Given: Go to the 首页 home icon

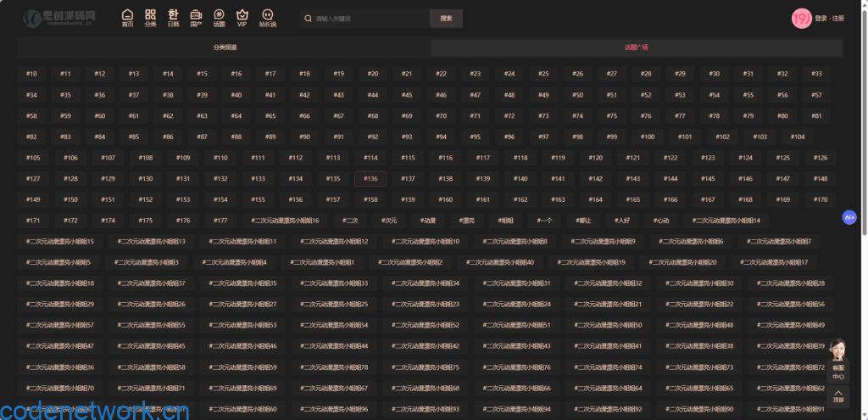Looking at the screenshot, I should 128,19.
